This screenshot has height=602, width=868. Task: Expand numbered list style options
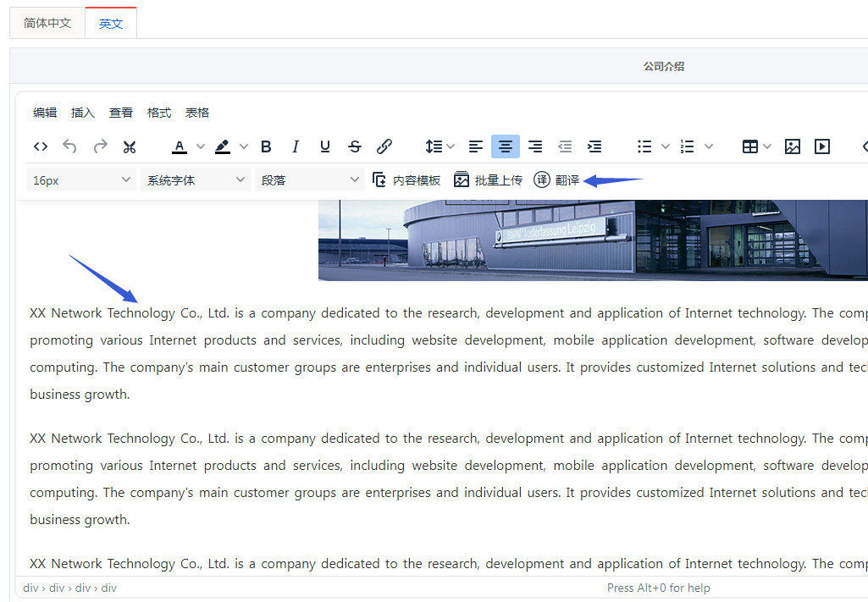709,146
